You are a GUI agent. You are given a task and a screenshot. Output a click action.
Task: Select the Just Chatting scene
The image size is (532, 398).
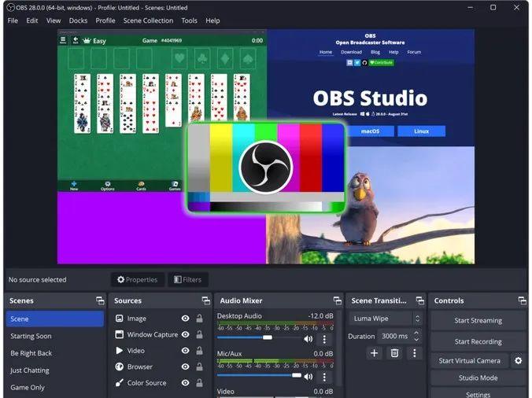point(55,370)
